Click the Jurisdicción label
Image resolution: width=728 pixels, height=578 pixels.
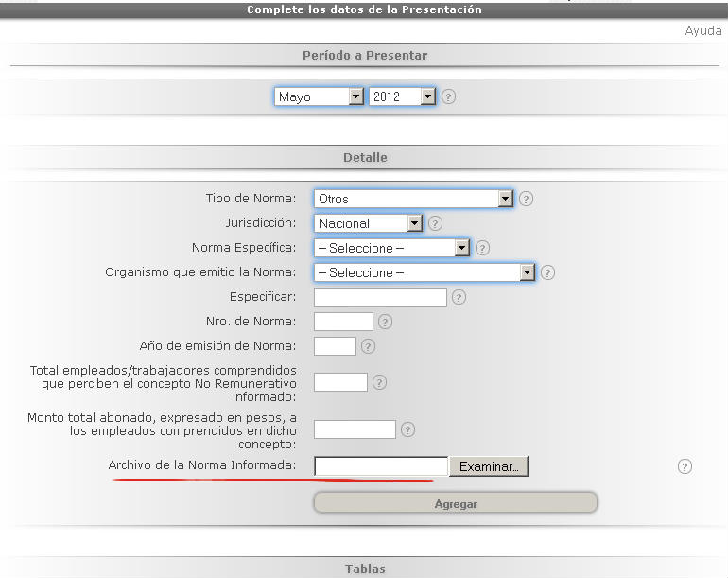[260, 223]
